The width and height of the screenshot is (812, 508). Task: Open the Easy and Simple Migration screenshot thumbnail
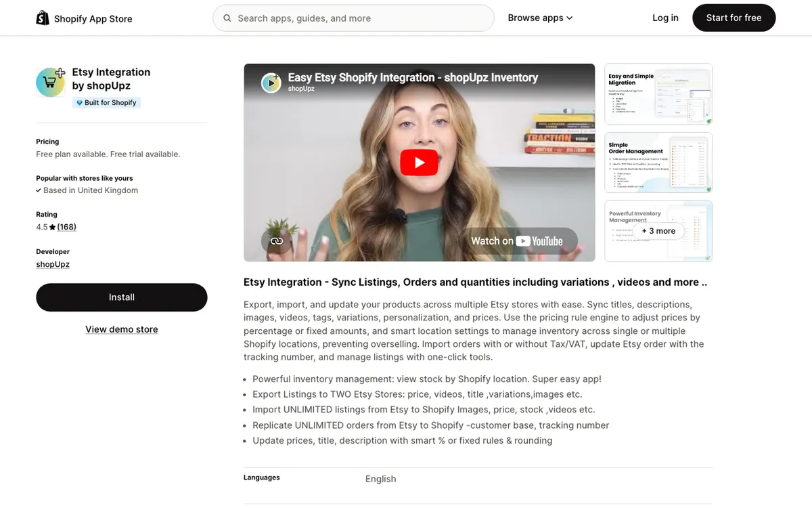coord(658,94)
